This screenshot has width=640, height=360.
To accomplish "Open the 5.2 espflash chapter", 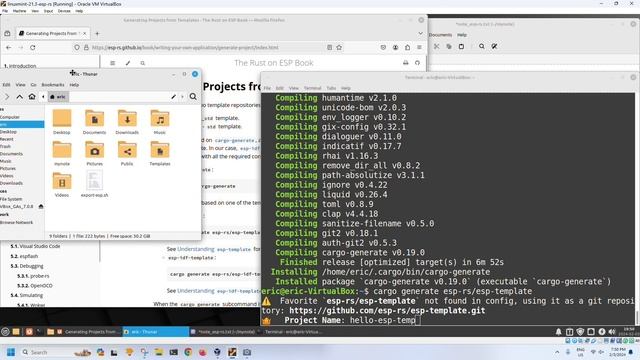I will coord(24,256).
